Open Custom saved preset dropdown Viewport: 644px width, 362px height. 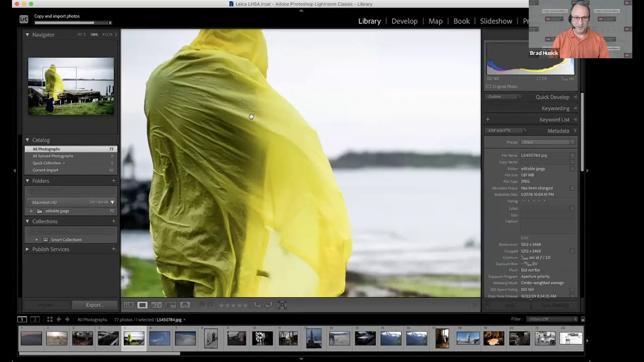[504, 97]
